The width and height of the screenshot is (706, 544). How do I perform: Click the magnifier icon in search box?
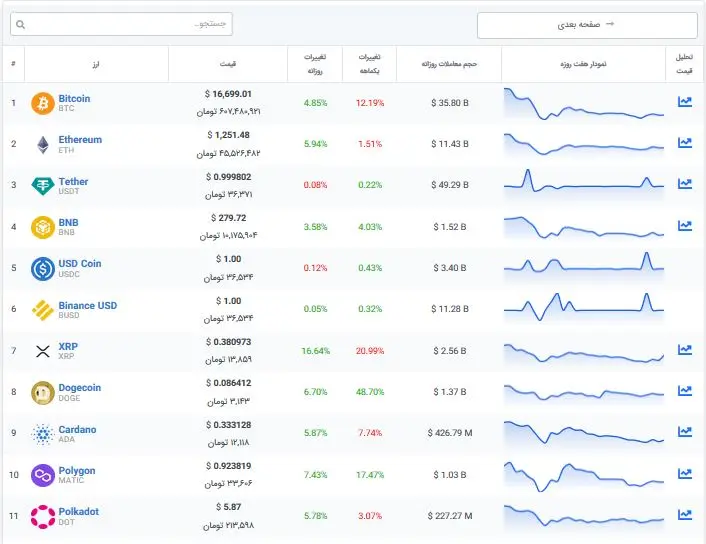tap(20, 24)
